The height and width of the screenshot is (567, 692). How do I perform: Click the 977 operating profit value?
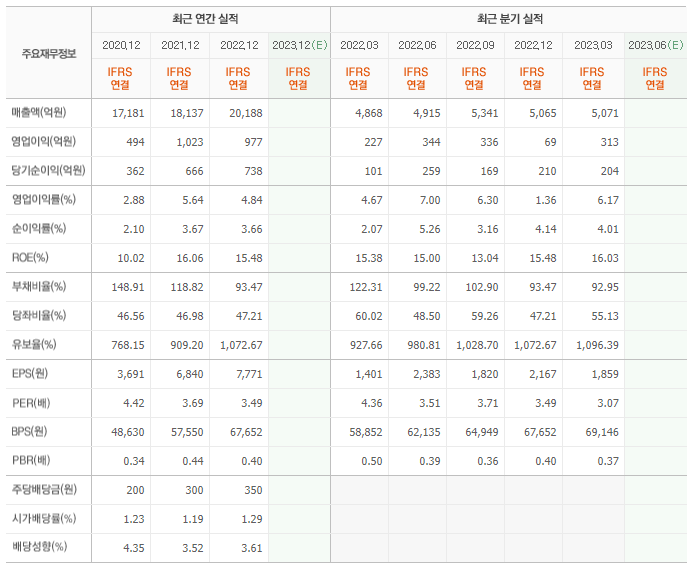253,143
